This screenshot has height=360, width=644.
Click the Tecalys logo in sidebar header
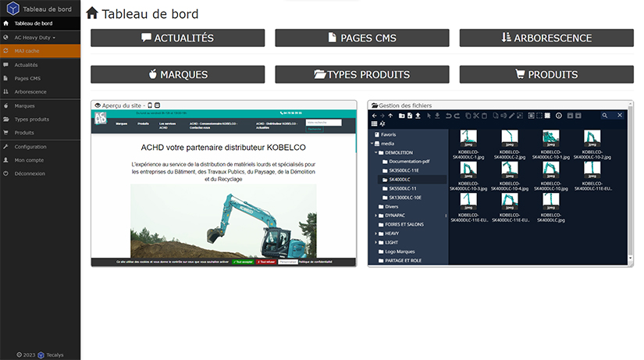click(12, 9)
